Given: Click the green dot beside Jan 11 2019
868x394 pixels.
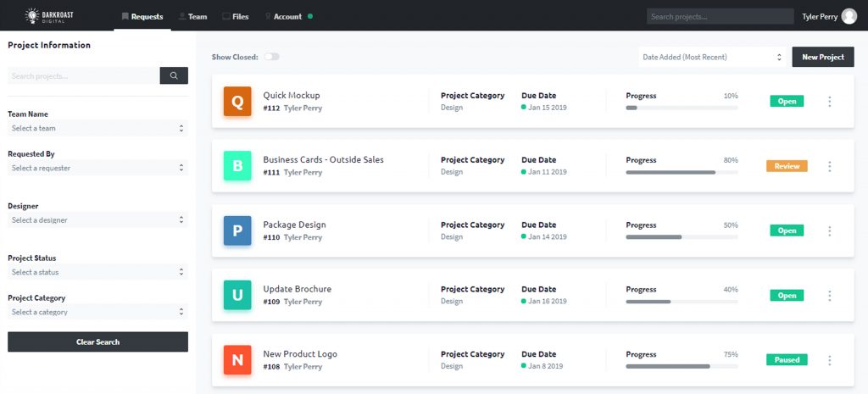Looking at the screenshot, I should (x=524, y=172).
